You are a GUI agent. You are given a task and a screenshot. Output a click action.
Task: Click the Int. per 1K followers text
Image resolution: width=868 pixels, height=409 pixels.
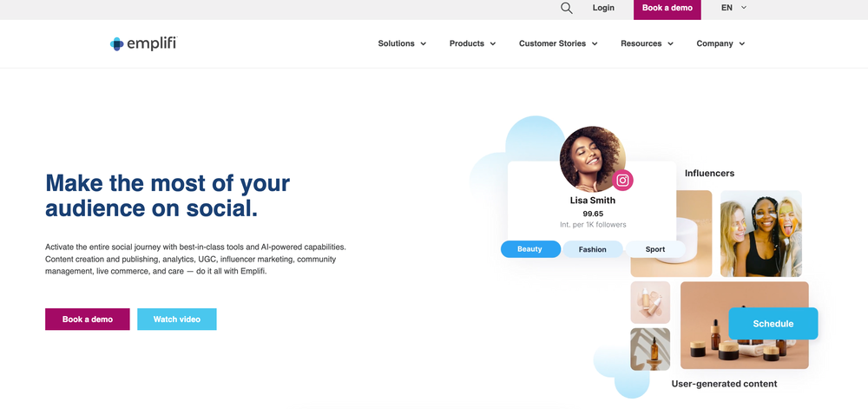pyautogui.click(x=593, y=225)
